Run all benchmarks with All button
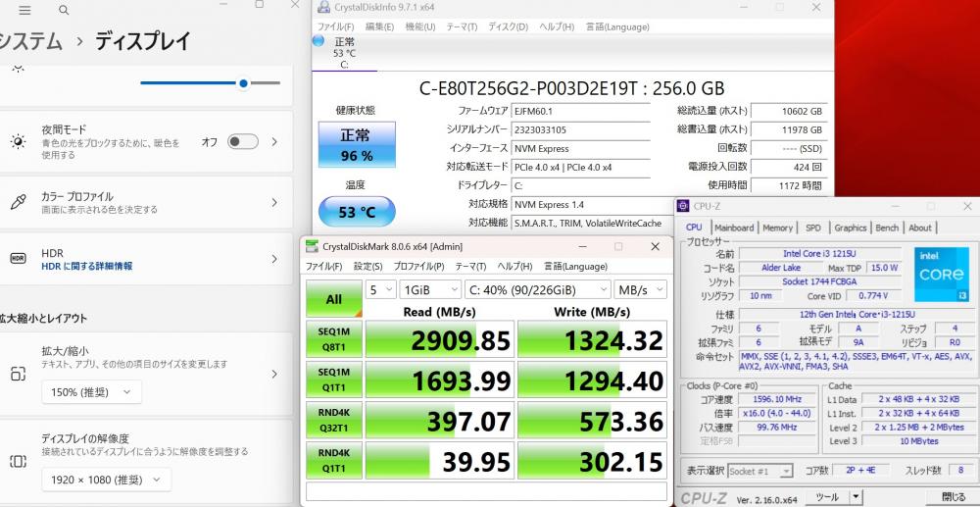The image size is (980, 507). tap(334, 299)
